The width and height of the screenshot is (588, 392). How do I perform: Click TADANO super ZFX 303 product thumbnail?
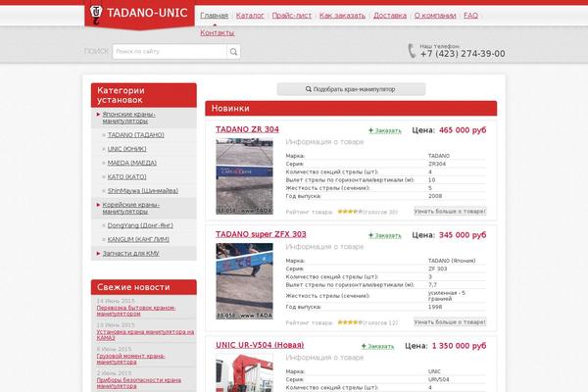[x=244, y=281]
